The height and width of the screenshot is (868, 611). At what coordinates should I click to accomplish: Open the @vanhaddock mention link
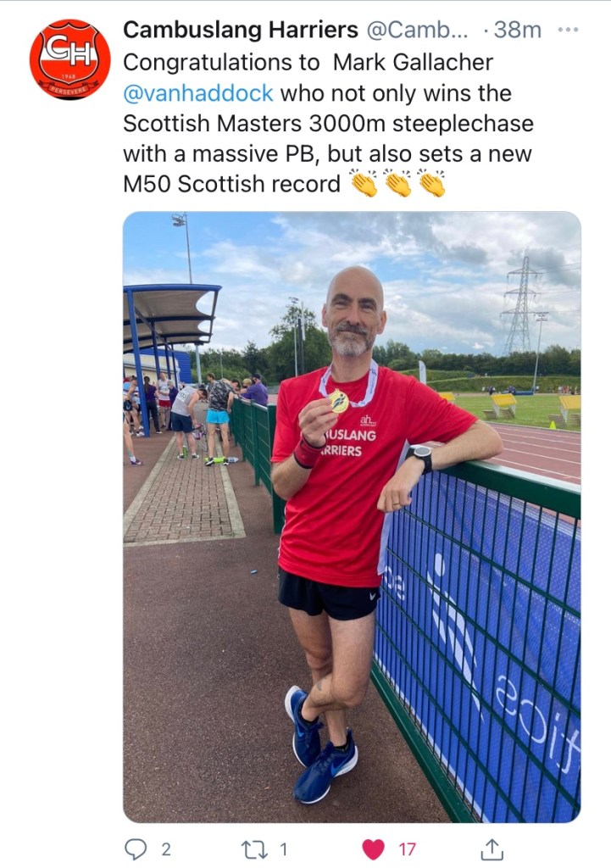click(198, 93)
